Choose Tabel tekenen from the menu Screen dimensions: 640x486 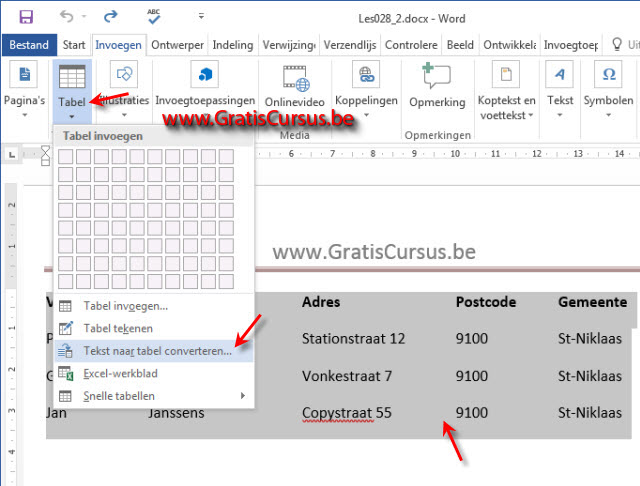pos(153,328)
